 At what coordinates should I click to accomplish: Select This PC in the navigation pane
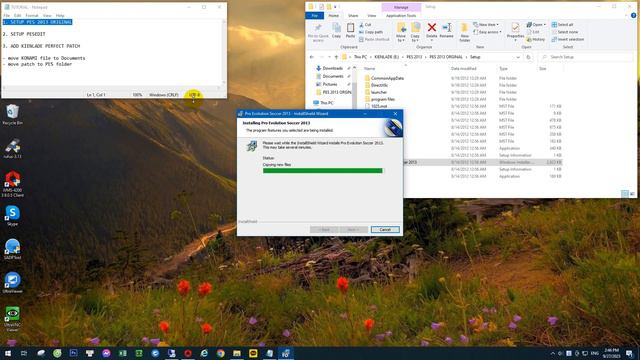tap(327, 103)
